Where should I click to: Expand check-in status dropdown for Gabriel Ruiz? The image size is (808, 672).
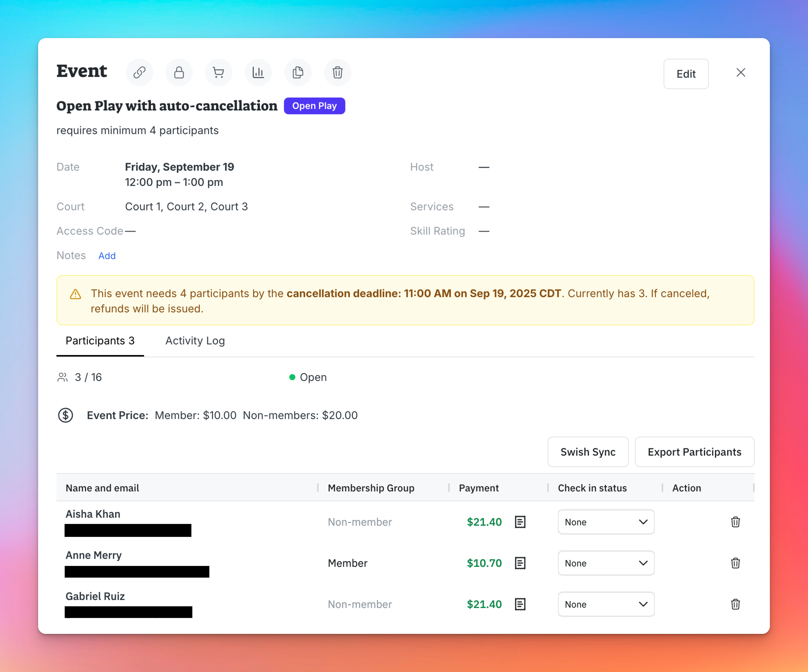pyautogui.click(x=606, y=604)
